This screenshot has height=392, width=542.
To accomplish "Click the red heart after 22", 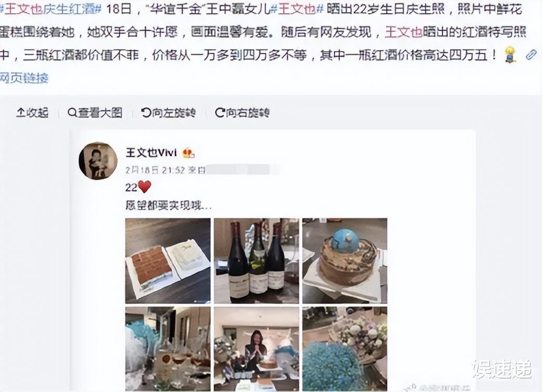I will point(145,187).
